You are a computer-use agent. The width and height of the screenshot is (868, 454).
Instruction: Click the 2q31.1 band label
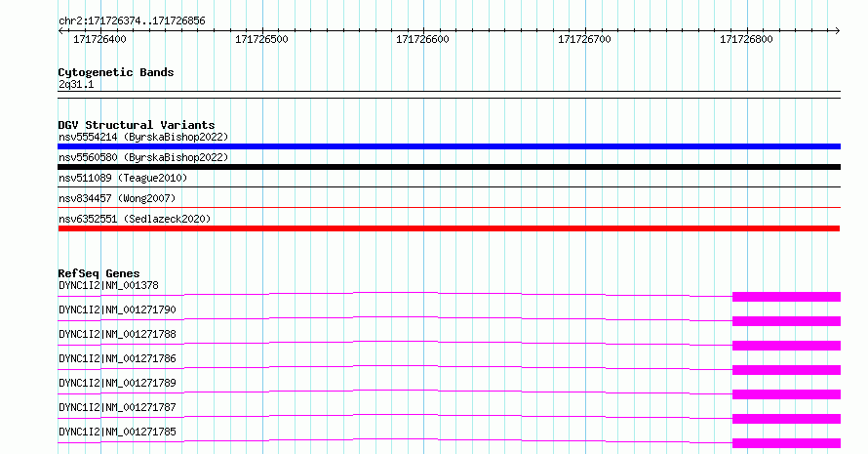pos(76,85)
